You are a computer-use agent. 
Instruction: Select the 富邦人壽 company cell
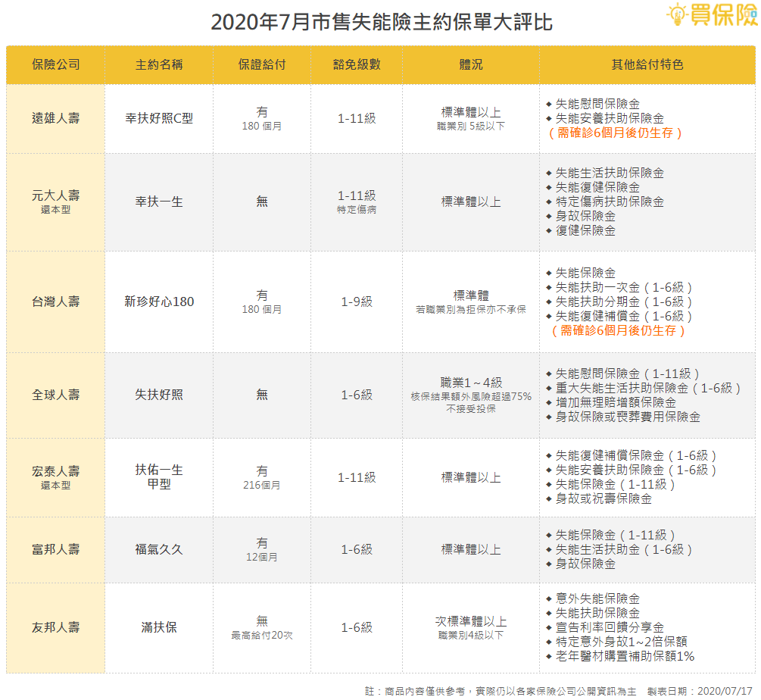pyautogui.click(x=56, y=549)
